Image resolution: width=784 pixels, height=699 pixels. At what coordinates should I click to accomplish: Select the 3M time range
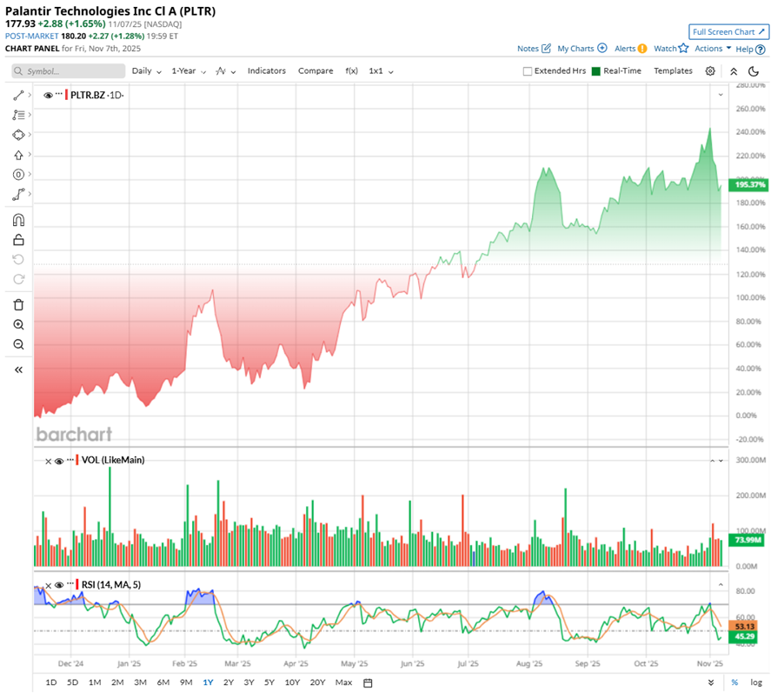[x=140, y=682]
